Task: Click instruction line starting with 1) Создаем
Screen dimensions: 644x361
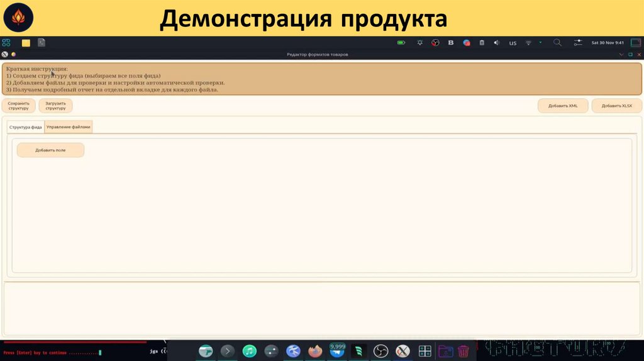Action: pos(84,76)
